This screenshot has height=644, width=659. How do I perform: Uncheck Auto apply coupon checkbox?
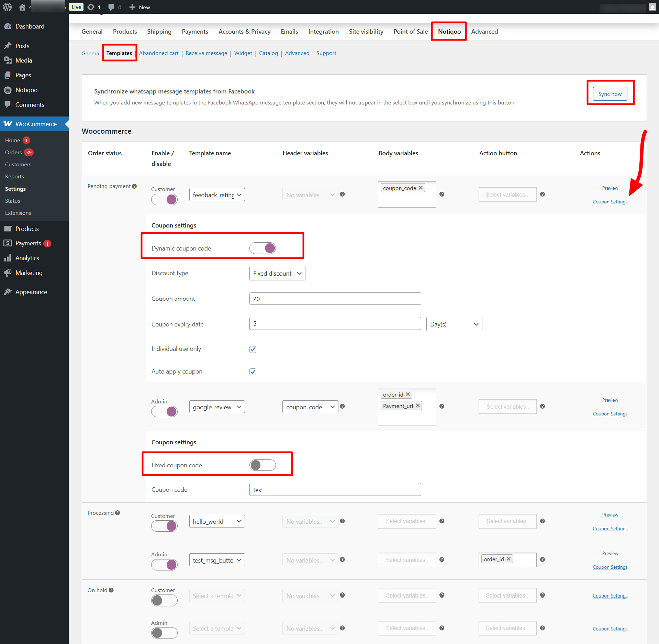coord(253,372)
